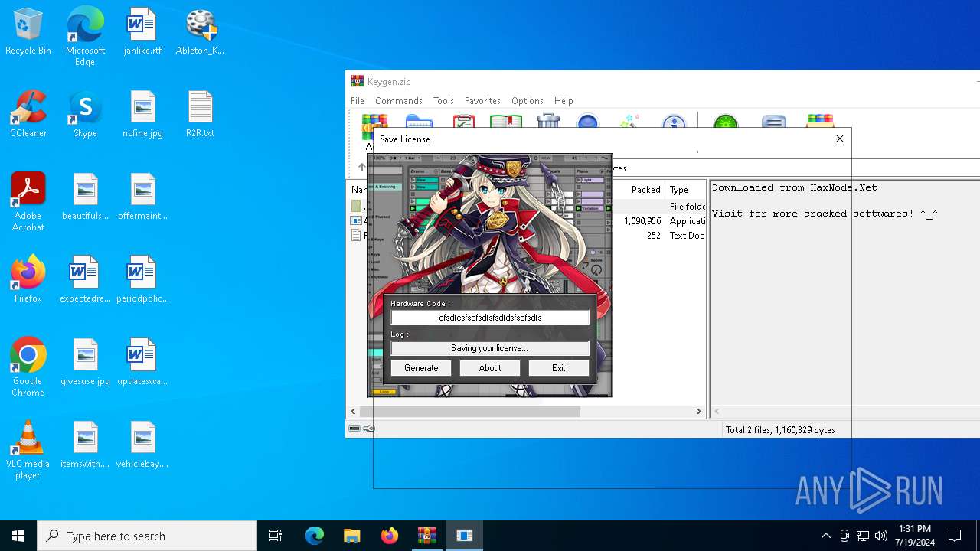This screenshot has height=551, width=980.
Task: Click the WinRAR Wizard wand toolbar icon
Action: pyautogui.click(x=630, y=121)
